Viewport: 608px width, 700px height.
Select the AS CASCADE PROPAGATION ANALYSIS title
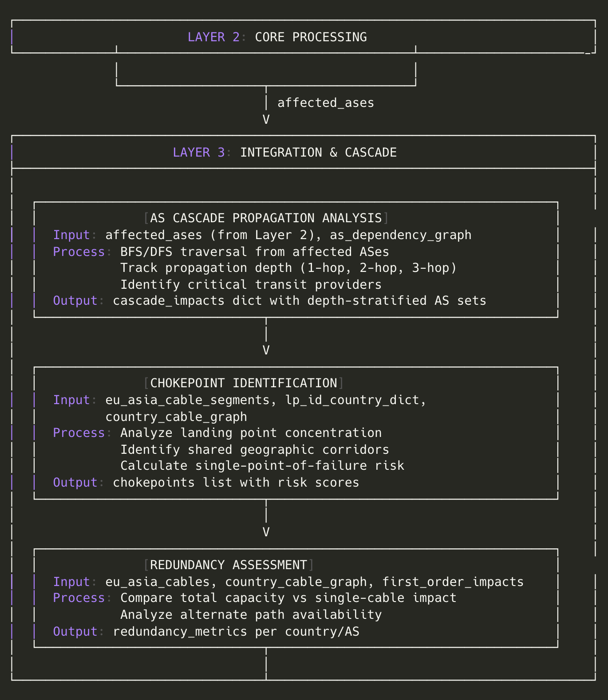coord(266,218)
